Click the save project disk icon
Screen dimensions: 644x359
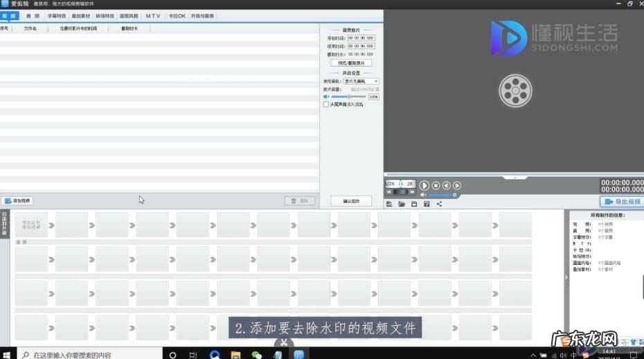[x=414, y=204]
